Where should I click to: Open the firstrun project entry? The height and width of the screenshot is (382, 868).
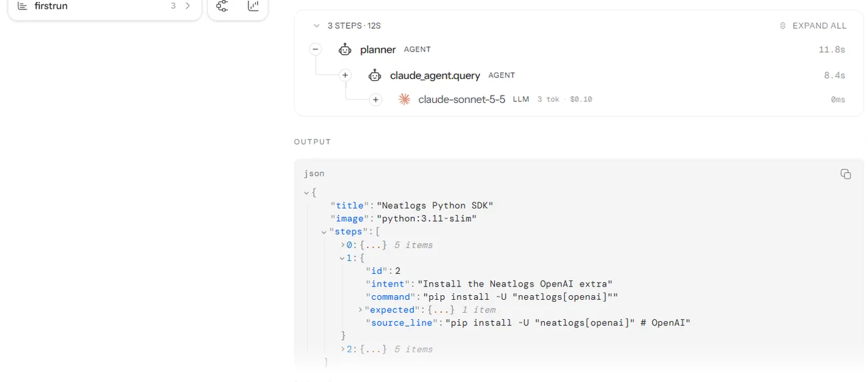(104, 6)
